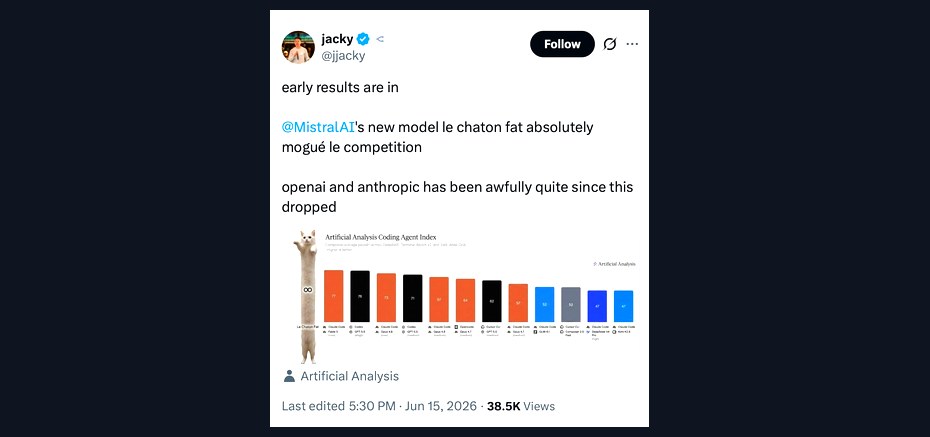This screenshot has height=437, width=930.
Task: Open the tagged Artificial Analysis account
Action: pos(349,376)
